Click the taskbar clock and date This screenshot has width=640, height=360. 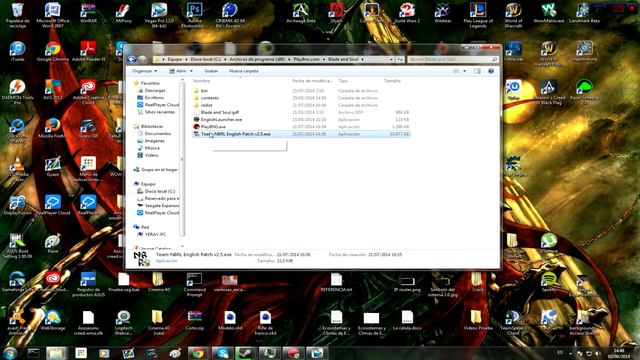(x=619, y=353)
